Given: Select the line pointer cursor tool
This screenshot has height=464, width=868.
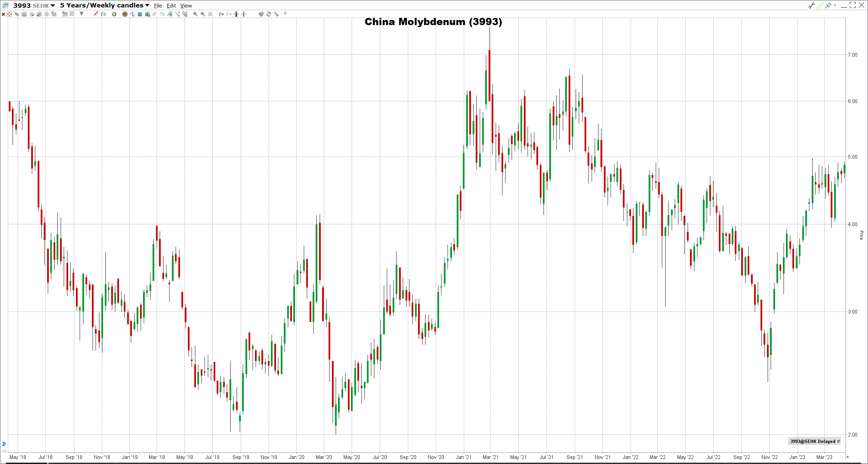Looking at the screenshot, I should coord(132,14).
